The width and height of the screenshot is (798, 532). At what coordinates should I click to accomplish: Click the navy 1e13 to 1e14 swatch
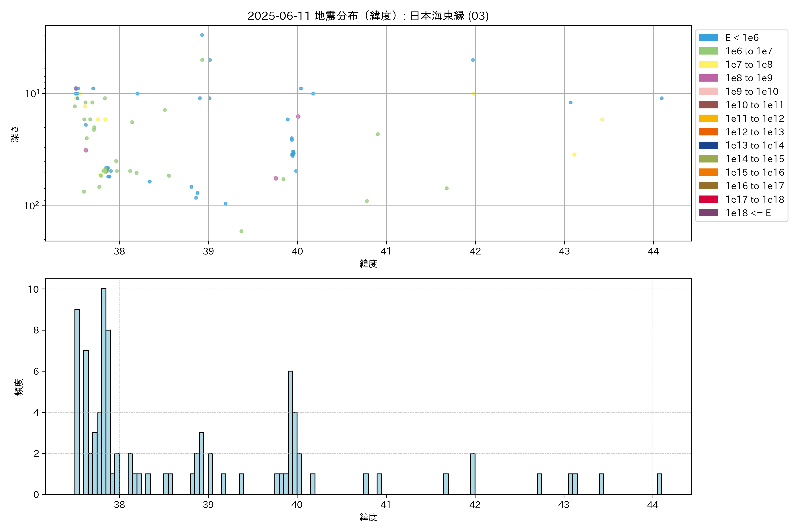tap(708, 145)
